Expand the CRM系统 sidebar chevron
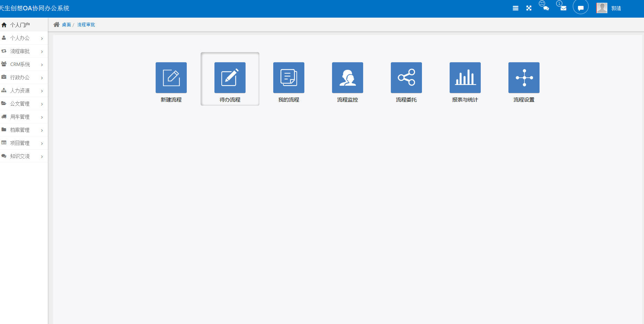 pos(42,65)
